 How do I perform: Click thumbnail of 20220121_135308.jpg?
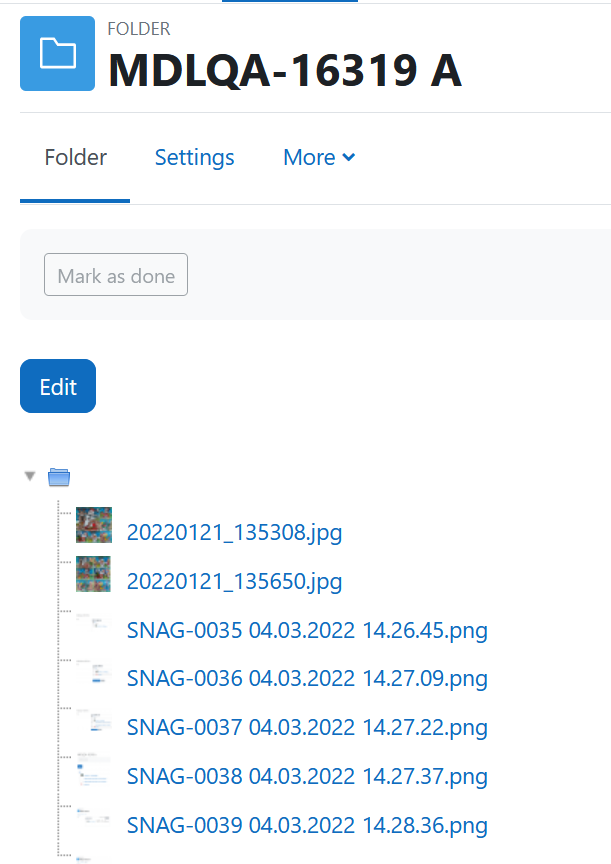click(94, 525)
